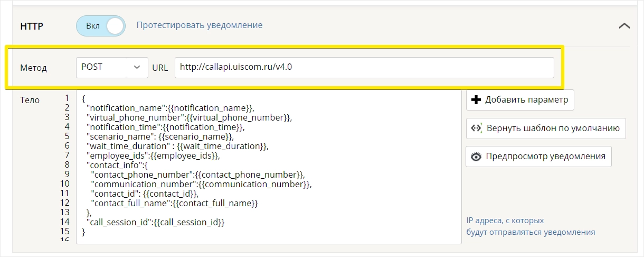
Task: Click the eye icon on Предпросмотр уведомления
Action: click(x=476, y=157)
